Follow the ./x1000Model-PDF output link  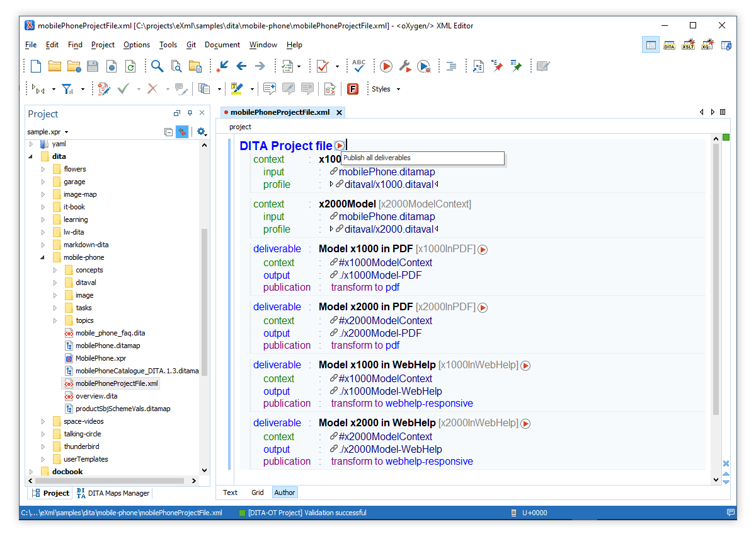pyautogui.click(x=380, y=276)
